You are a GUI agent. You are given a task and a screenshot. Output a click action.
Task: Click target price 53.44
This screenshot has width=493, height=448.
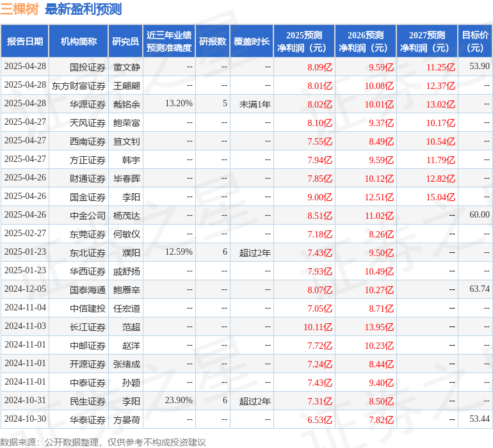click(480, 419)
